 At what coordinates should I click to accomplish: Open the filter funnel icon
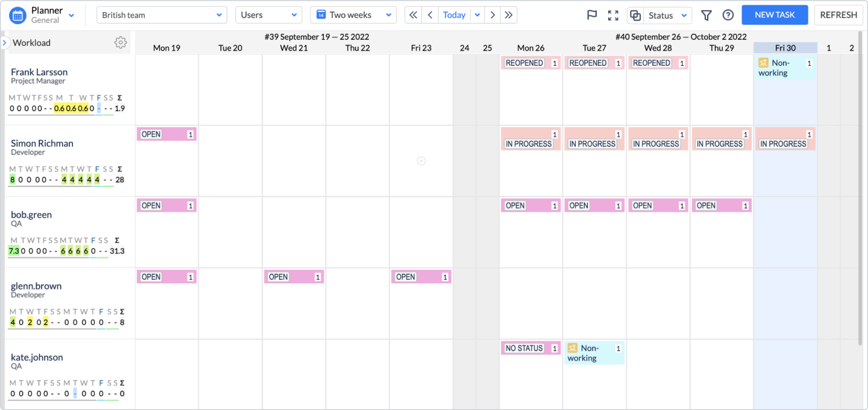706,15
